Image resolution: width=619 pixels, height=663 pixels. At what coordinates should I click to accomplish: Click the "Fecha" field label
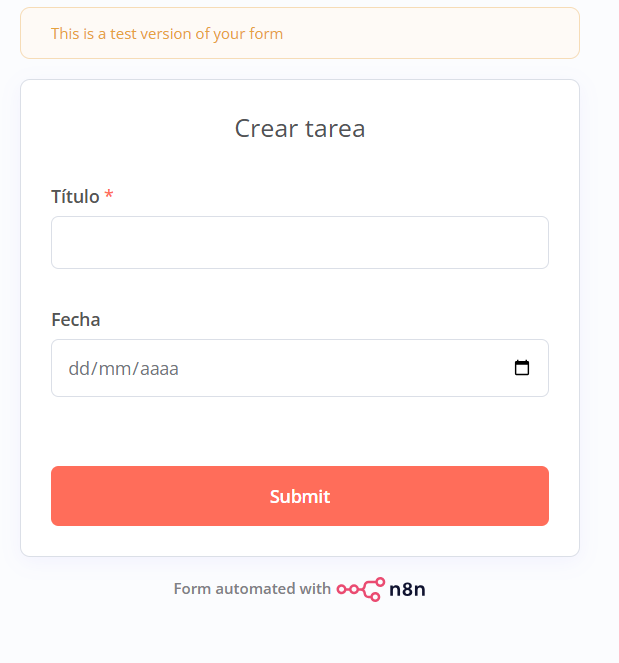76,320
